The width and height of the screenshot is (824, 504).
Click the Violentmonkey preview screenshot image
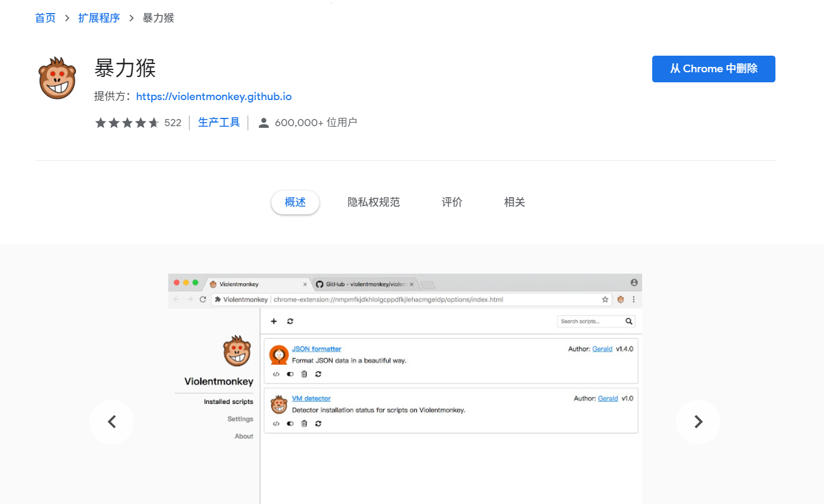(405, 389)
